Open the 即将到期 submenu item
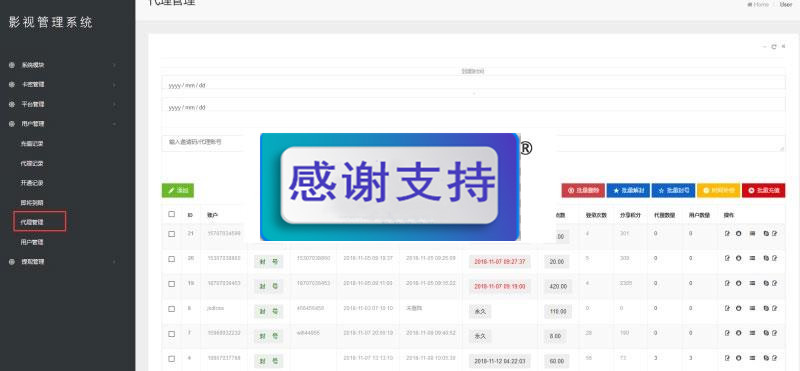The height and width of the screenshot is (371, 800). point(32,203)
